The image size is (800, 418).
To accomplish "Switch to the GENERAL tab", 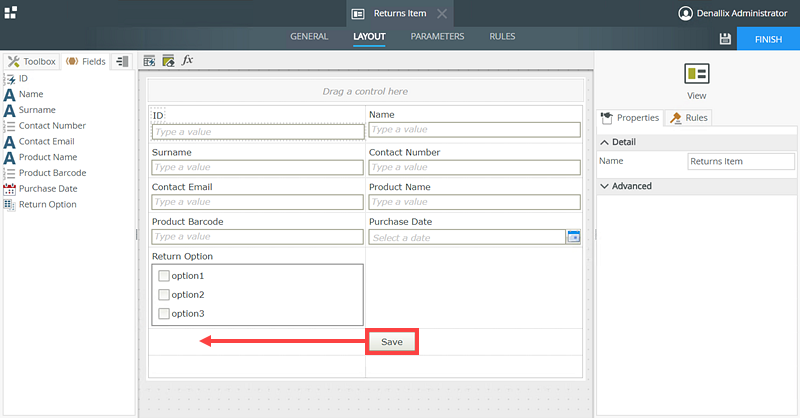I will click(309, 37).
